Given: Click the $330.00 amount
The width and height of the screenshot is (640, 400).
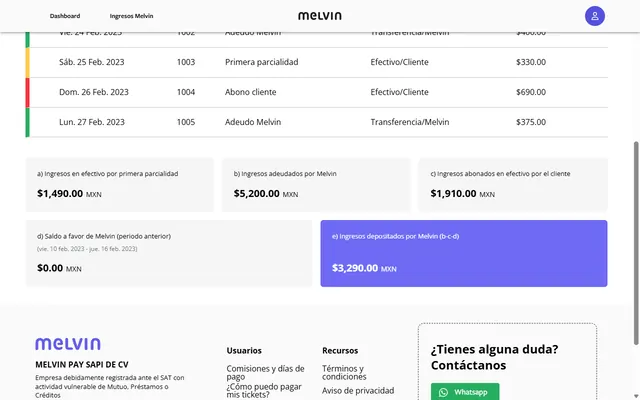Looking at the screenshot, I should (x=531, y=62).
